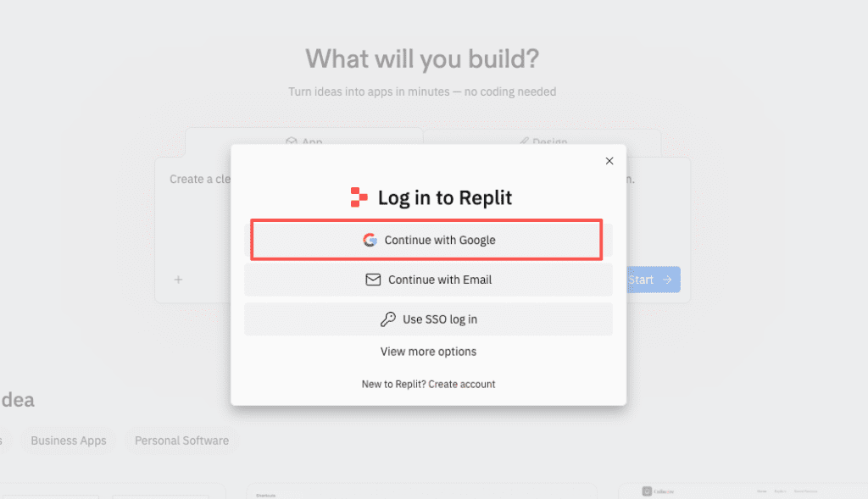The image size is (868, 499).
Task: Click the plus icon in prompt box
Action: 178,280
